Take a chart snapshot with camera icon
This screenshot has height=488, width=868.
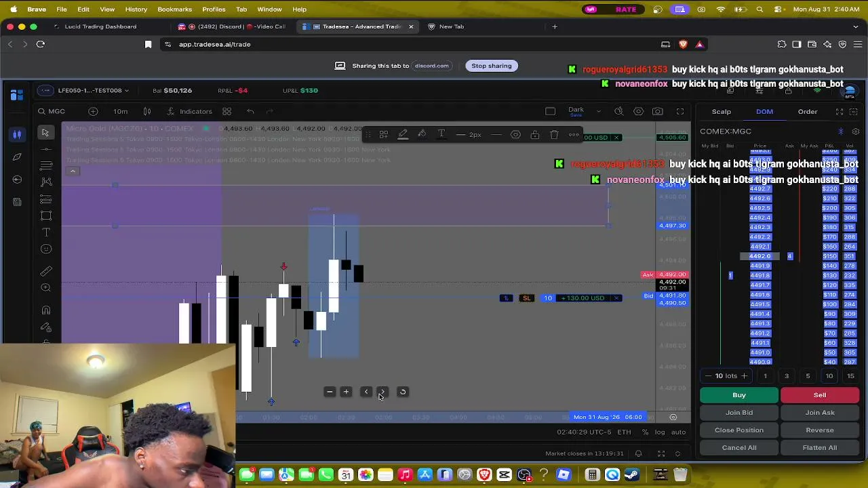point(658,111)
